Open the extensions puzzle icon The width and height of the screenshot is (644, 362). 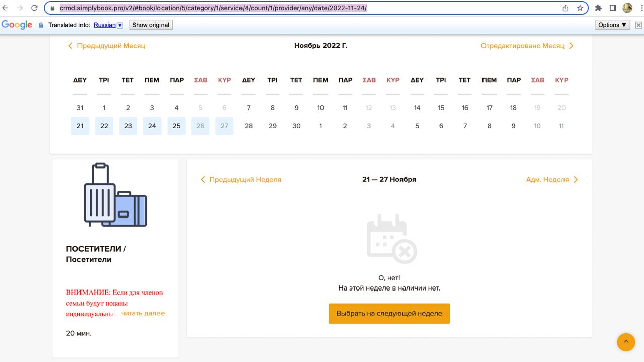coord(598,8)
